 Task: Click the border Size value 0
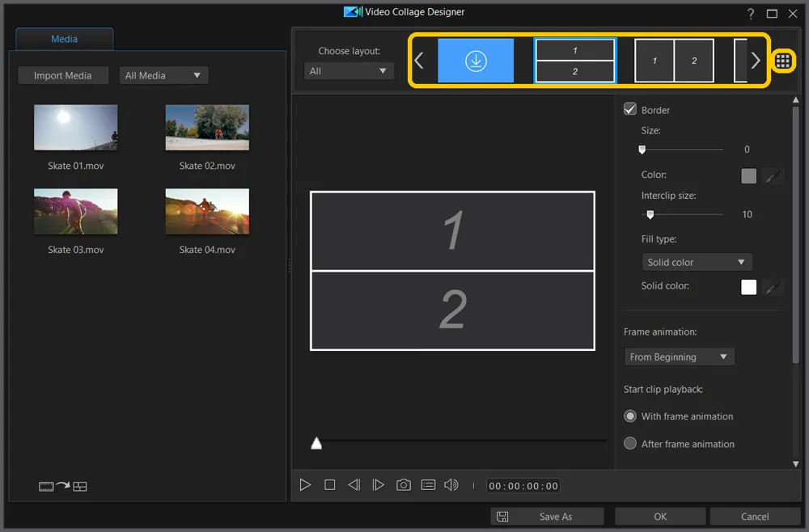(x=747, y=150)
